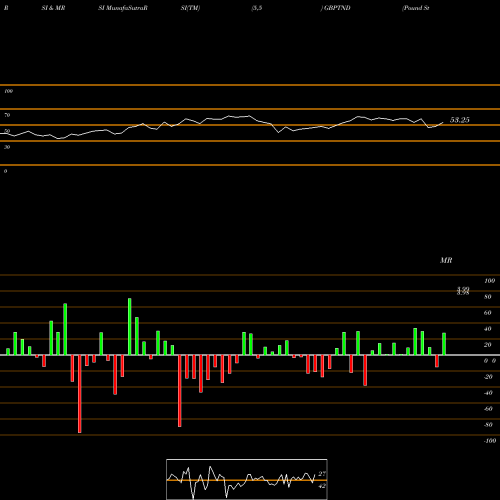Click the white RSI line end near 53.25
The height and width of the screenshot is (500, 500).
pyautogui.click(x=443, y=123)
